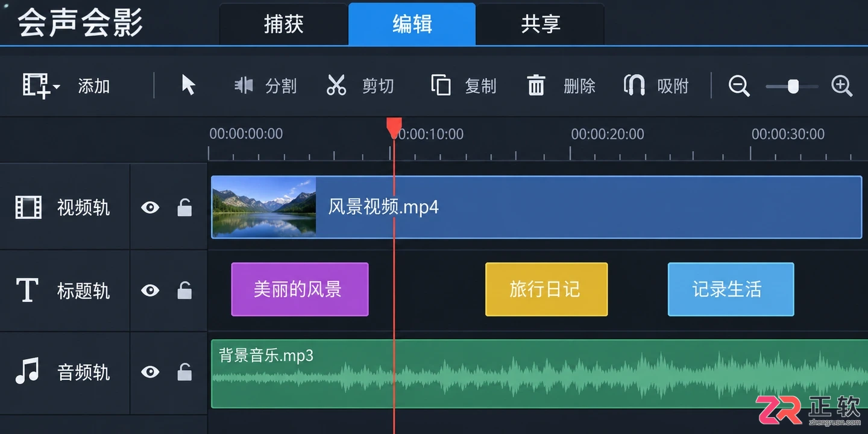The image size is (868, 434).
Task: Click the trash delete icon
Action: click(x=536, y=85)
